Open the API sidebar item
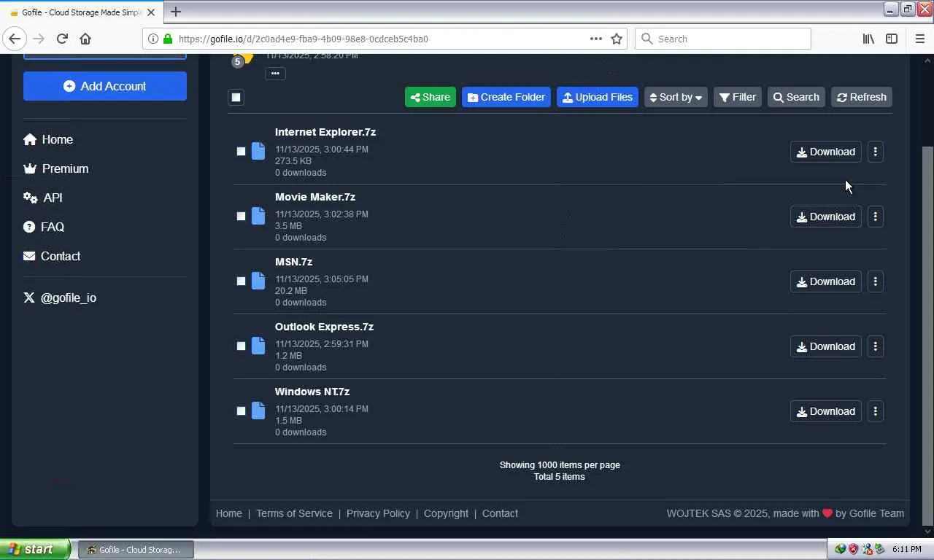934x560 pixels. pyautogui.click(x=43, y=198)
